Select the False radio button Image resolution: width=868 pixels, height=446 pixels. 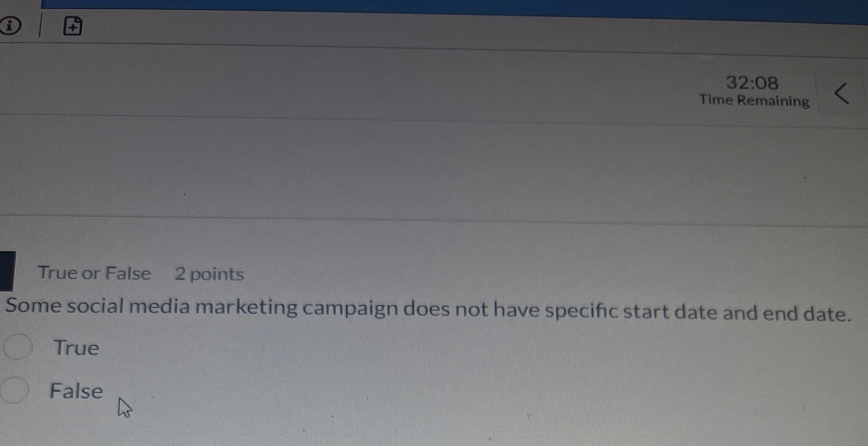coord(14,390)
